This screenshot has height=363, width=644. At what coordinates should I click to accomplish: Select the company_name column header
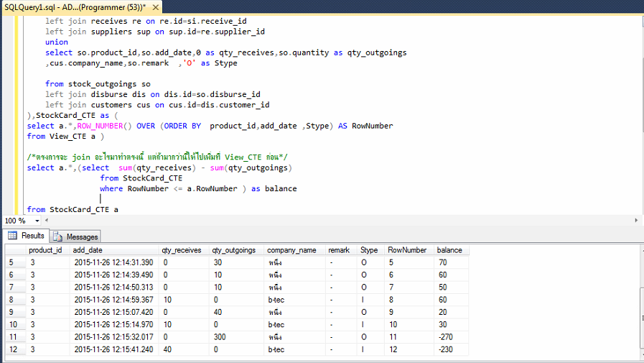[x=291, y=250]
